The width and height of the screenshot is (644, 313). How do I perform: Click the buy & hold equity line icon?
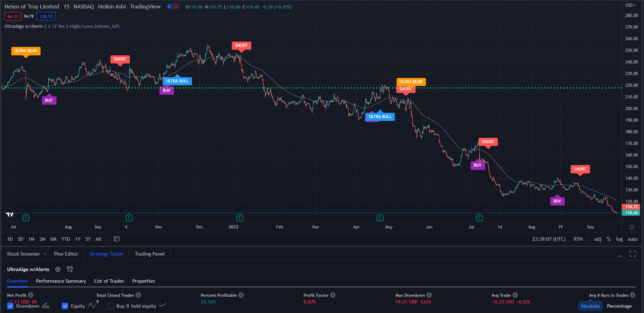pos(162,306)
